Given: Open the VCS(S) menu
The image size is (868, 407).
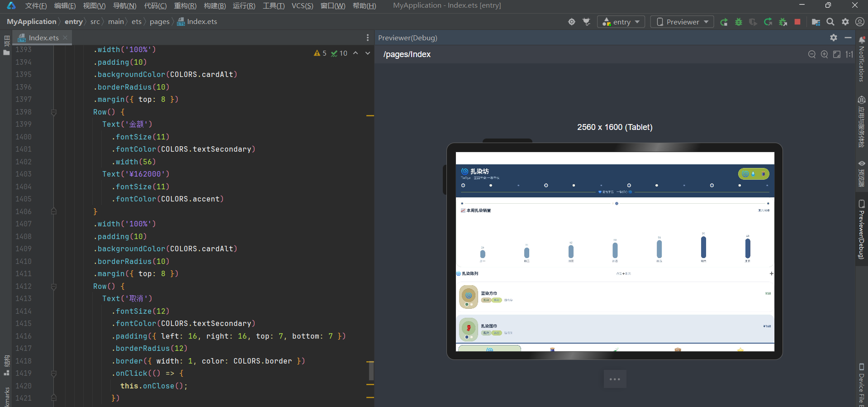Looking at the screenshot, I should tap(302, 5).
